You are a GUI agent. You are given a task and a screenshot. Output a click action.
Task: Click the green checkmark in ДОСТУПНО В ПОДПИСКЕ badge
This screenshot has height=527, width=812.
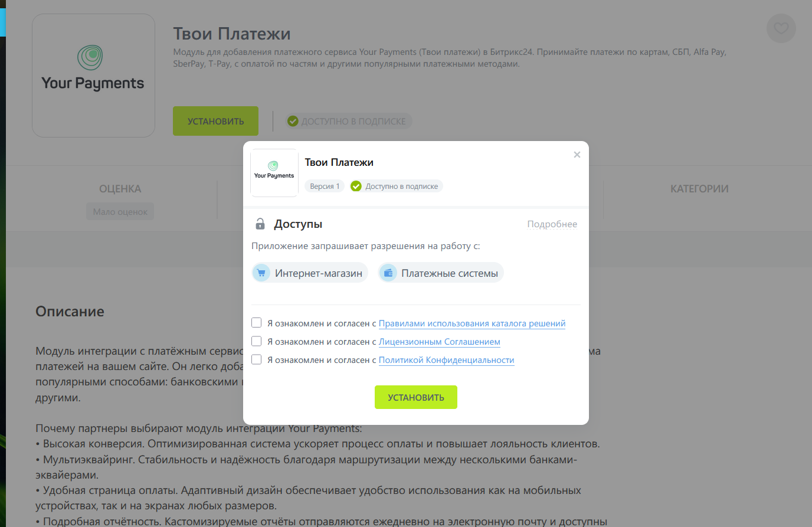pos(293,121)
